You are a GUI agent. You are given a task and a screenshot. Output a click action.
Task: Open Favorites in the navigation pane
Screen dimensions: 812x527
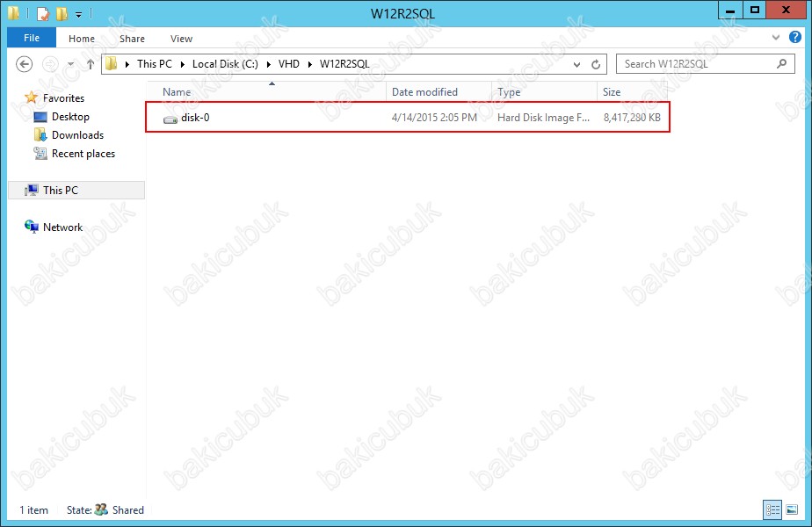pyautogui.click(x=63, y=97)
